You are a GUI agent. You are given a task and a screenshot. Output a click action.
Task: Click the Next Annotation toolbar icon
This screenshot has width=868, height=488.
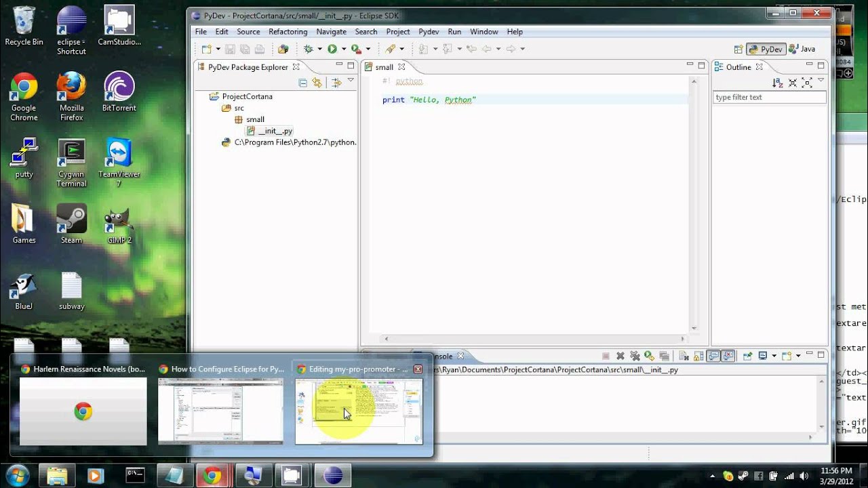pos(423,49)
